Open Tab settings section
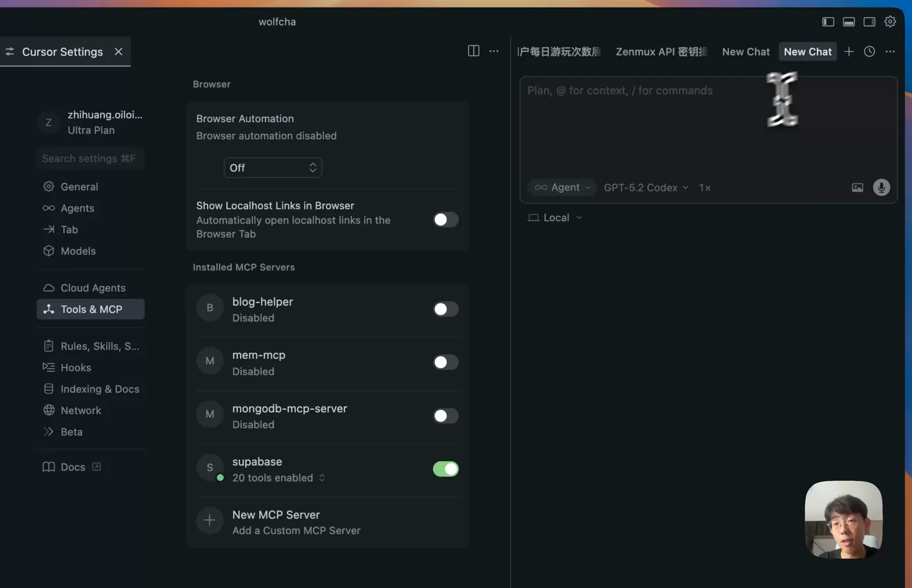 [91, 229]
